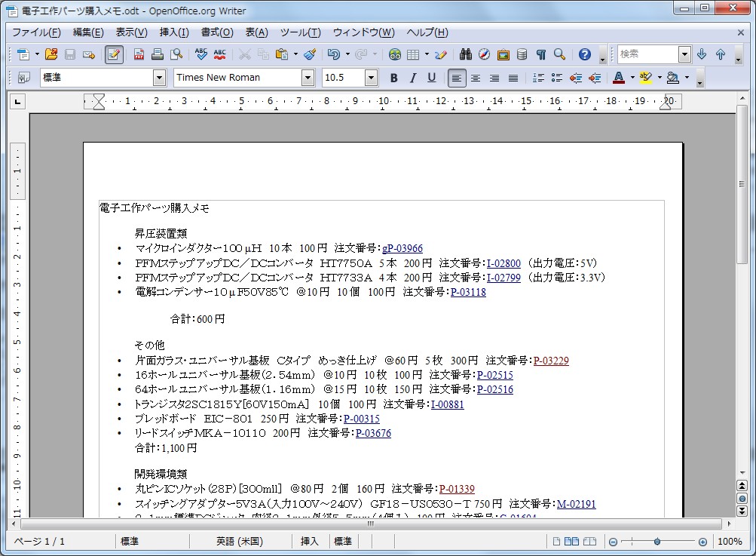Open Paste options dropdown arrow

pos(295,54)
